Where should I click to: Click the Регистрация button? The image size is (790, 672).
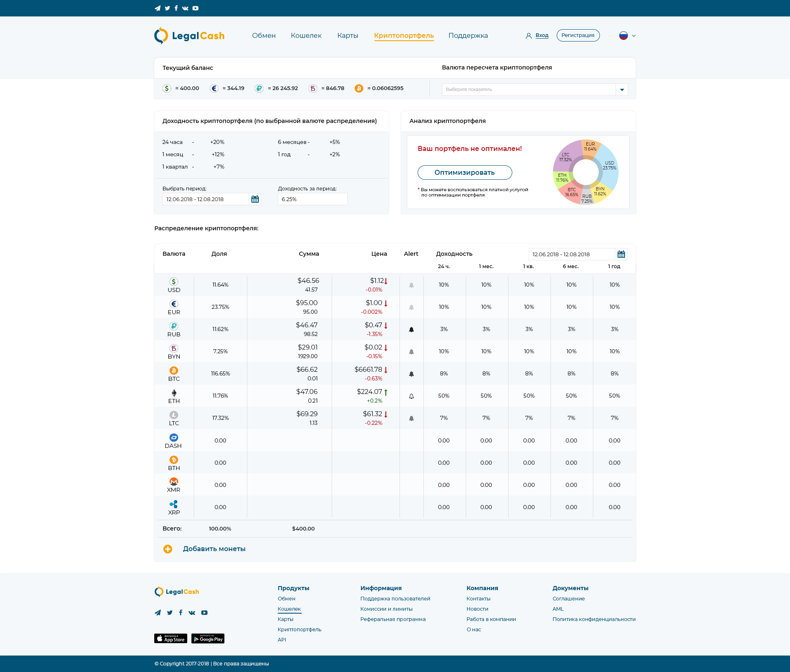[x=578, y=35]
